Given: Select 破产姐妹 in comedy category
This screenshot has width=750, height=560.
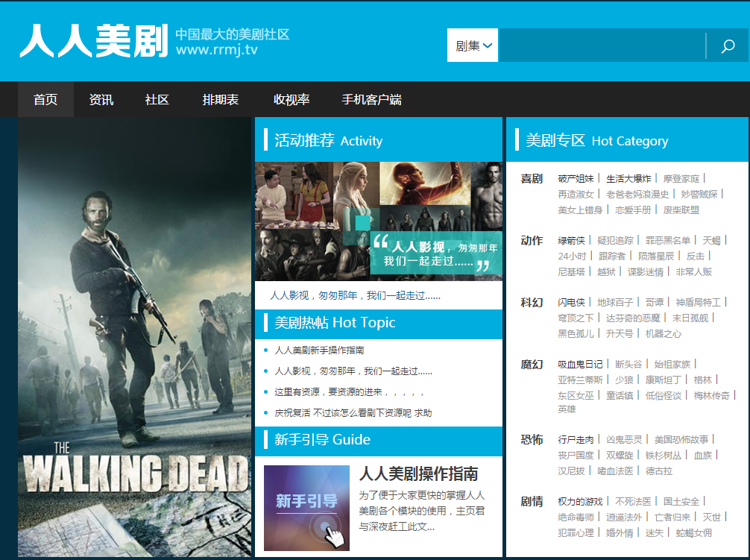Looking at the screenshot, I should pos(576,178).
